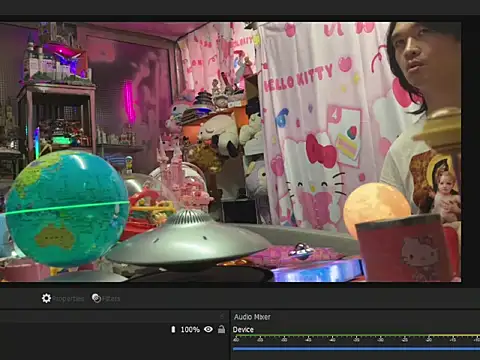Click the Audio Mixer panel title
This screenshot has height=360, width=480.
tap(252, 317)
